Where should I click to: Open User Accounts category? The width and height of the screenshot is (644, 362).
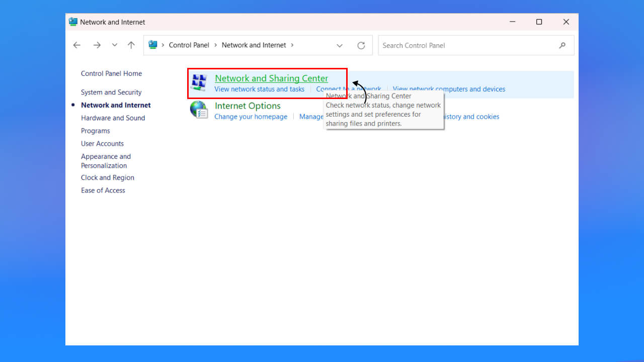(102, 144)
